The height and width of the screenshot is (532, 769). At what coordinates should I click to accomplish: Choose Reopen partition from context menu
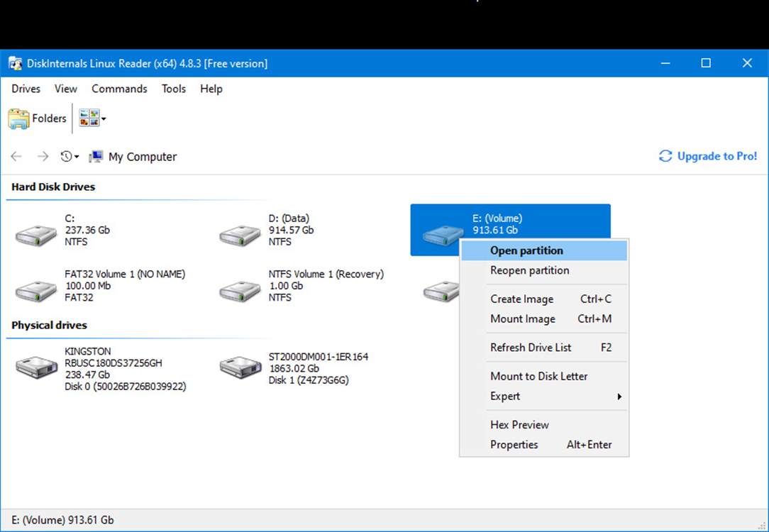click(544, 270)
